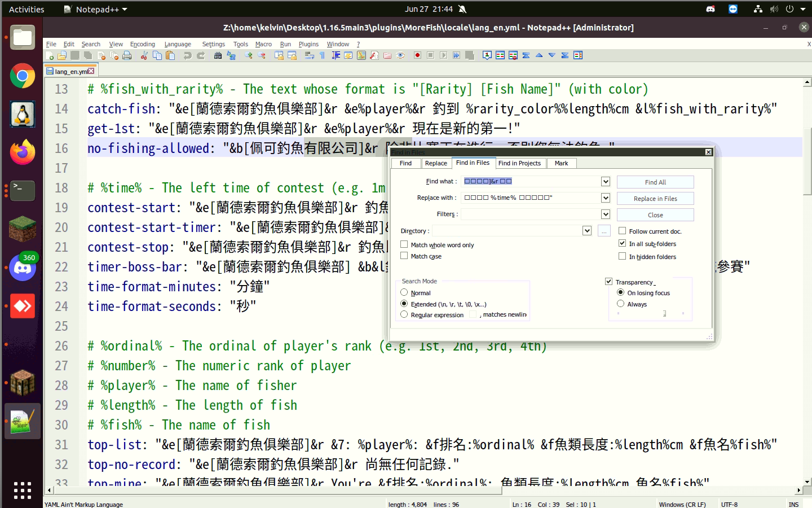Click the Activities button
The image size is (812, 508).
pyautogui.click(x=27, y=9)
